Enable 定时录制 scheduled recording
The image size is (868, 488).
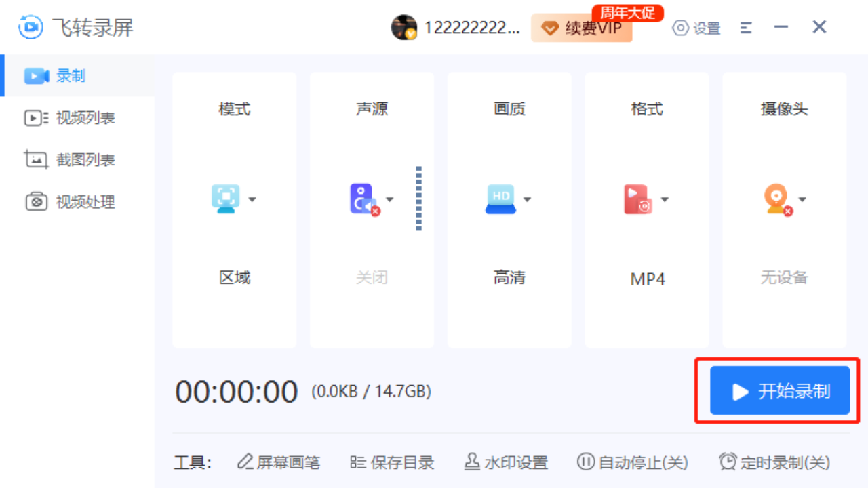coord(775,462)
